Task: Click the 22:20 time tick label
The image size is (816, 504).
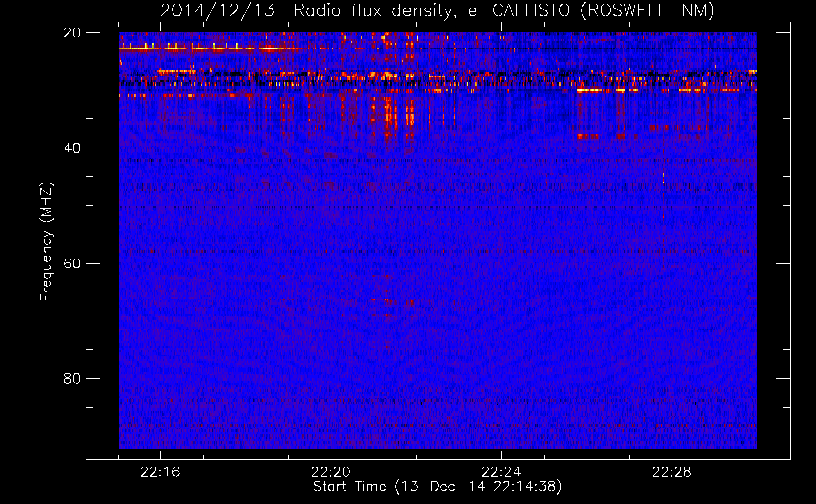Action: click(x=330, y=472)
